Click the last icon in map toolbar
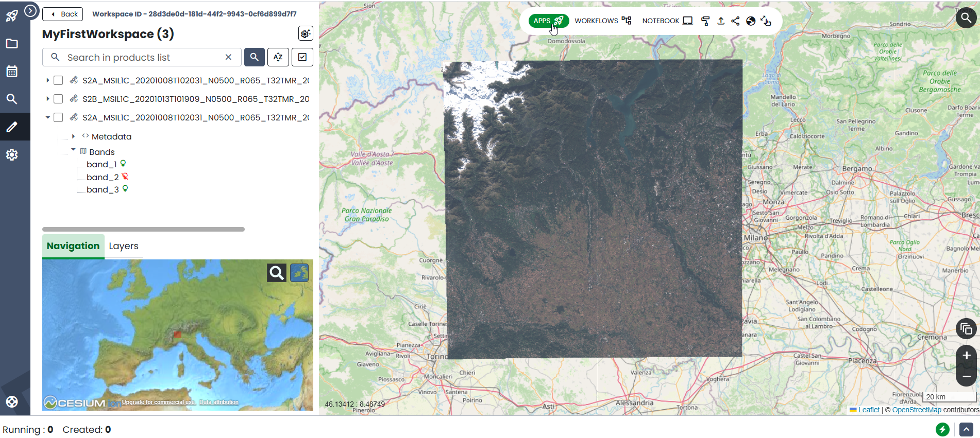 coord(766,21)
